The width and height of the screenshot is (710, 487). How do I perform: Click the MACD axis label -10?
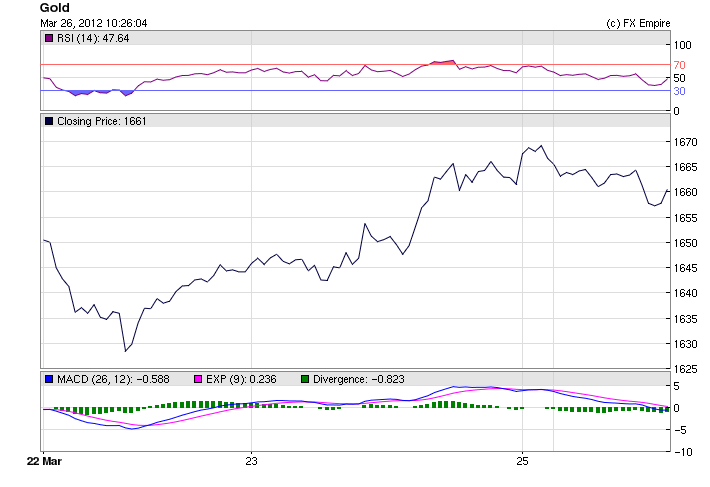coord(683,452)
